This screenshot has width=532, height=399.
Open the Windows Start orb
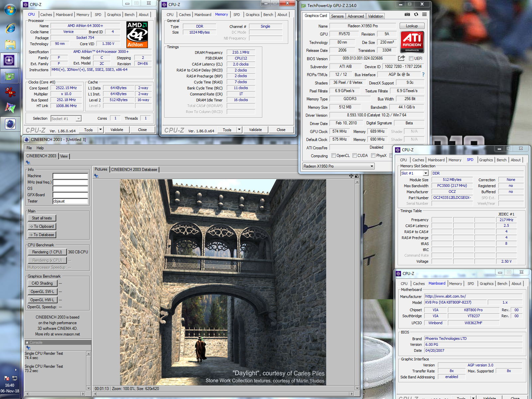pos(10,9)
